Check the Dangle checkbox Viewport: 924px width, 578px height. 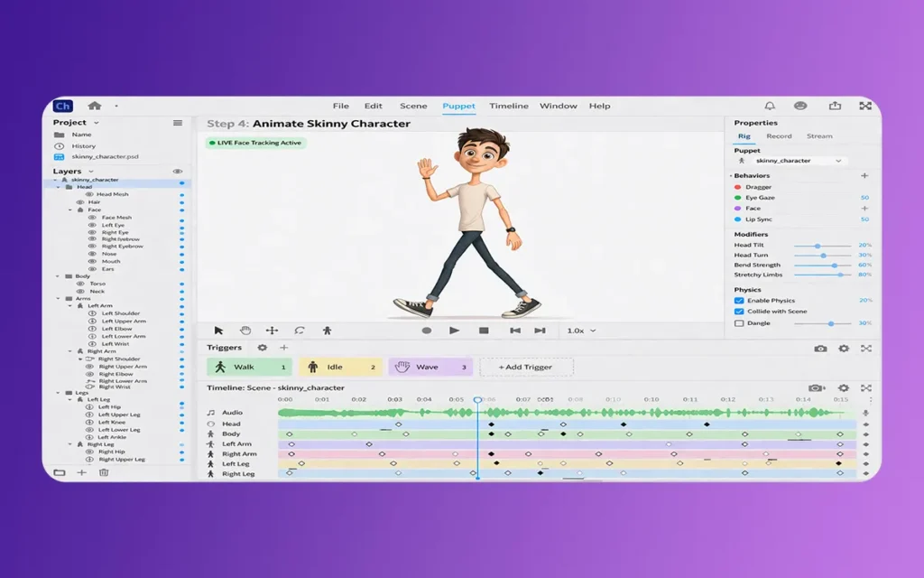click(x=739, y=323)
